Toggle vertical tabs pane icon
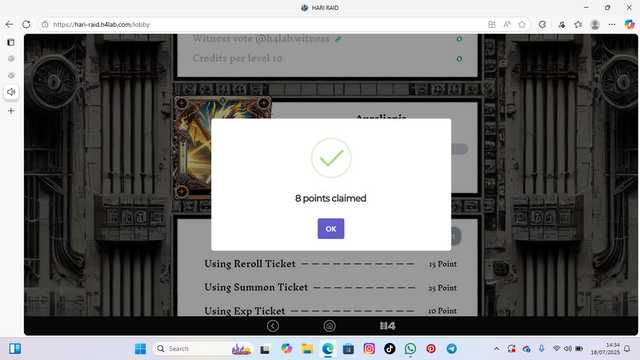The width and height of the screenshot is (640, 360). (11, 42)
